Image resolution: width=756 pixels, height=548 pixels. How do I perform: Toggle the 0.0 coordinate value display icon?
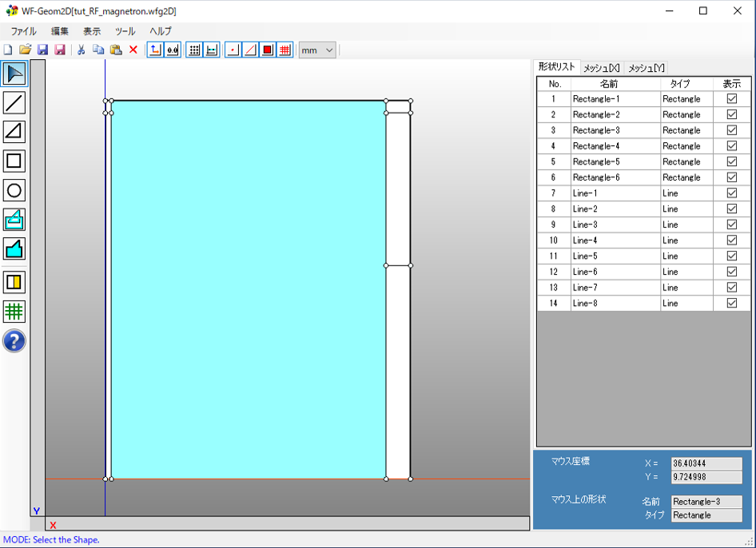173,50
